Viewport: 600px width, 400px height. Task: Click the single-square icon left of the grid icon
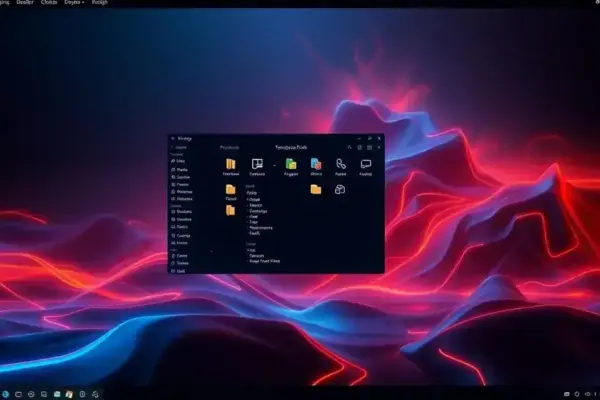pos(360,147)
